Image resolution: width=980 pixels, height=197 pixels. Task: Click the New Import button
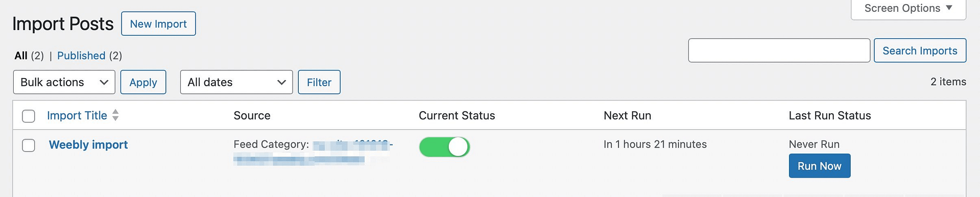coord(158,23)
